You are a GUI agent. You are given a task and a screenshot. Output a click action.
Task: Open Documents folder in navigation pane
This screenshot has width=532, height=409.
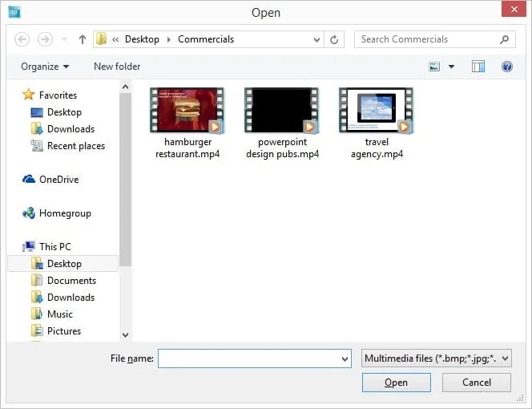[71, 281]
